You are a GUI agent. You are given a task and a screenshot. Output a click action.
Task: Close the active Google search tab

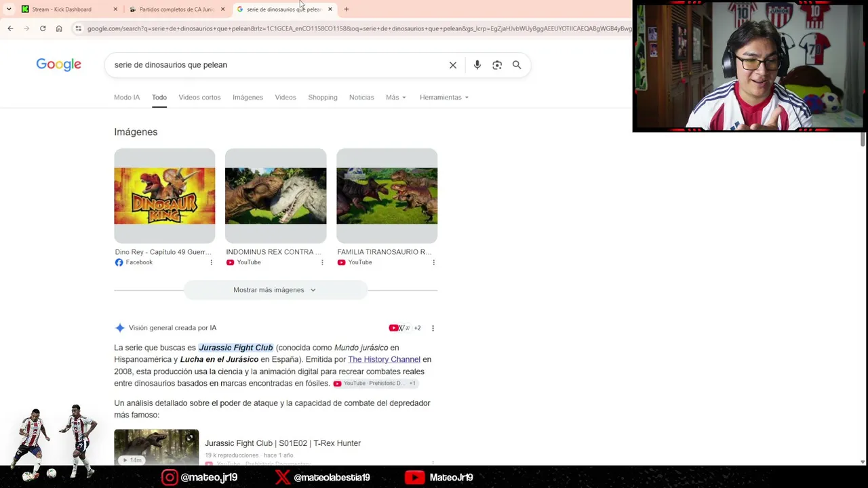(x=330, y=9)
